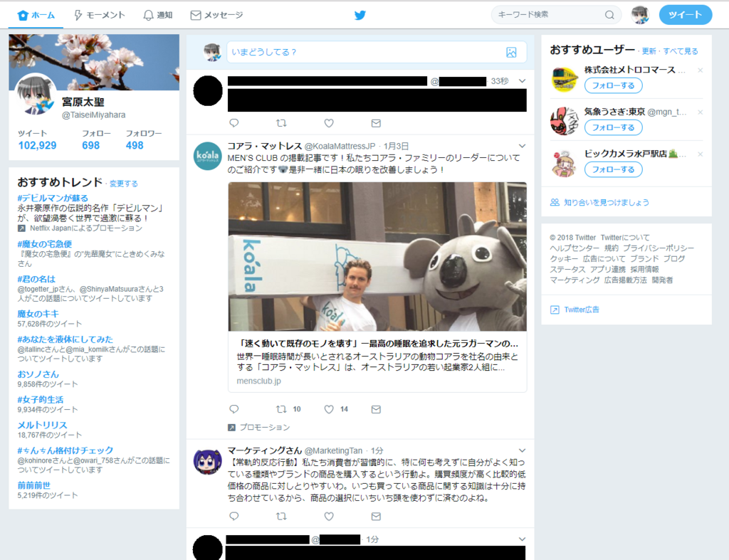Image resolution: width=729 pixels, height=560 pixels.
Task: Click the search magnifier icon
Action: pos(609,15)
